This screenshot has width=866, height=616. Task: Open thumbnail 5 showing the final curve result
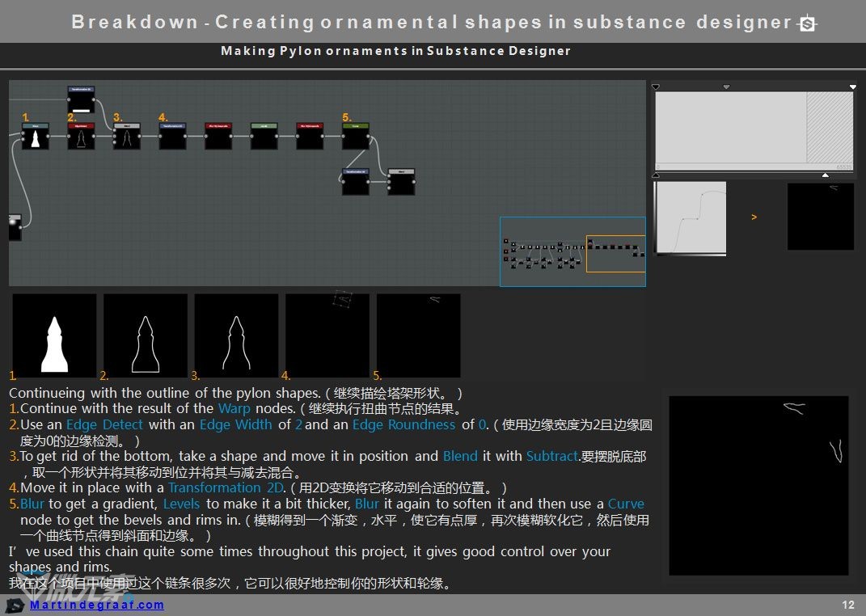click(x=419, y=335)
